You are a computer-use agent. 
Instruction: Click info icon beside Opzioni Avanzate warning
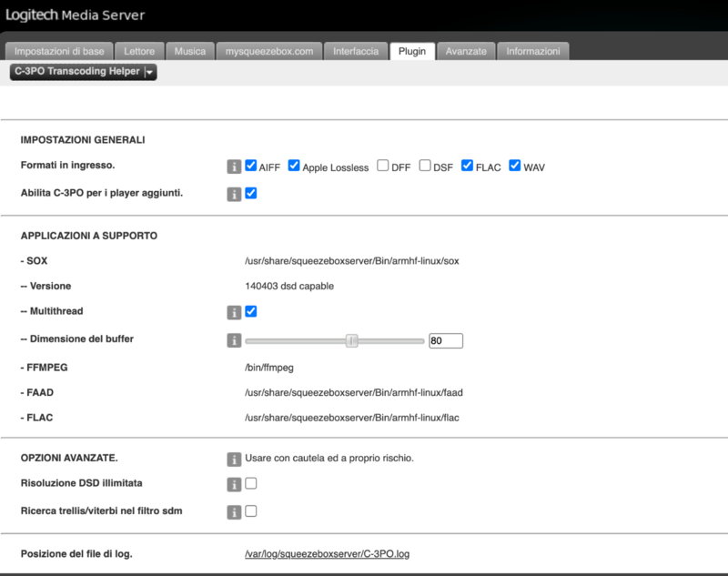click(x=234, y=458)
